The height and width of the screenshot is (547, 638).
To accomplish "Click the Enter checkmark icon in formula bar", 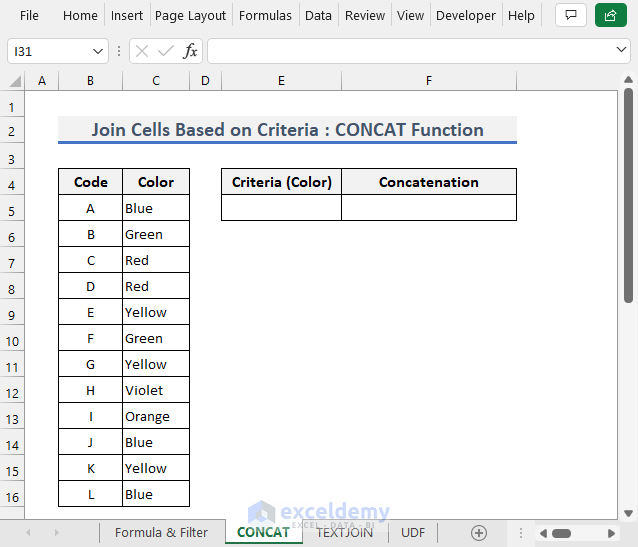I will point(166,51).
